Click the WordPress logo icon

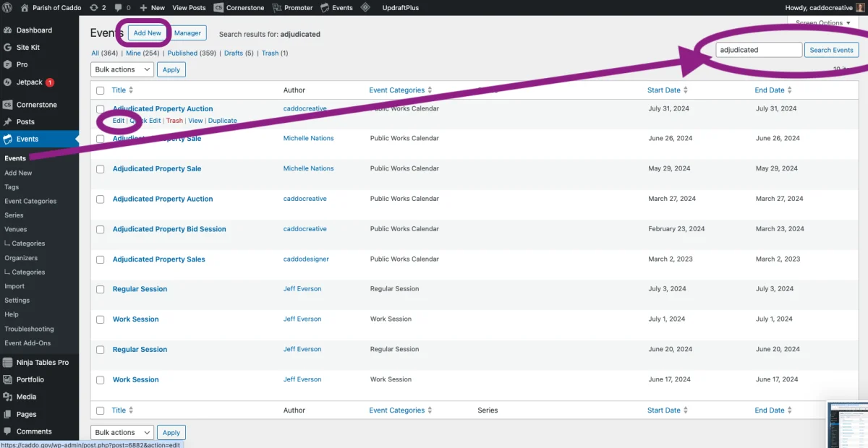9,8
